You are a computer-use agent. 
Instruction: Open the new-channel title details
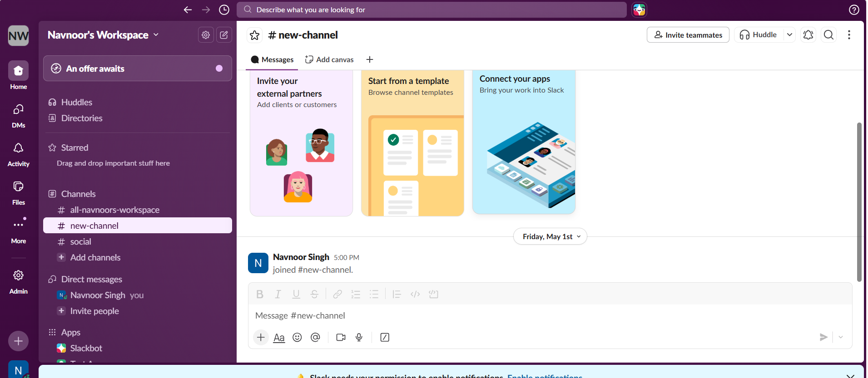pos(303,35)
